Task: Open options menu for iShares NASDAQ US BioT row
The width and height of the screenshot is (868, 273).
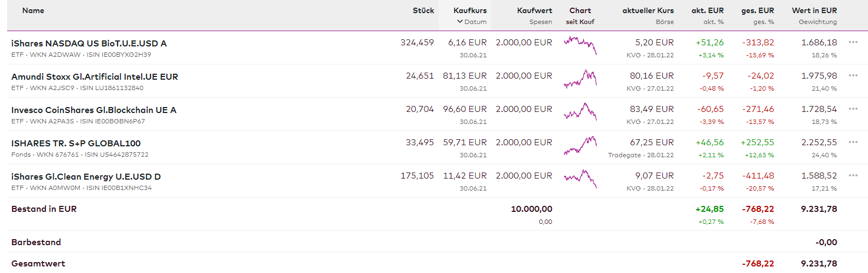Action: point(853,42)
